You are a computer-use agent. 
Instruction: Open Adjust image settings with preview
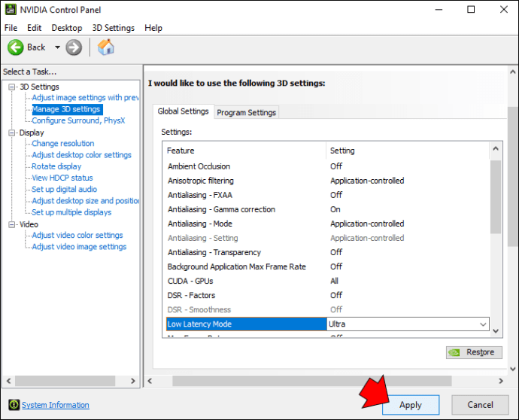click(86, 98)
